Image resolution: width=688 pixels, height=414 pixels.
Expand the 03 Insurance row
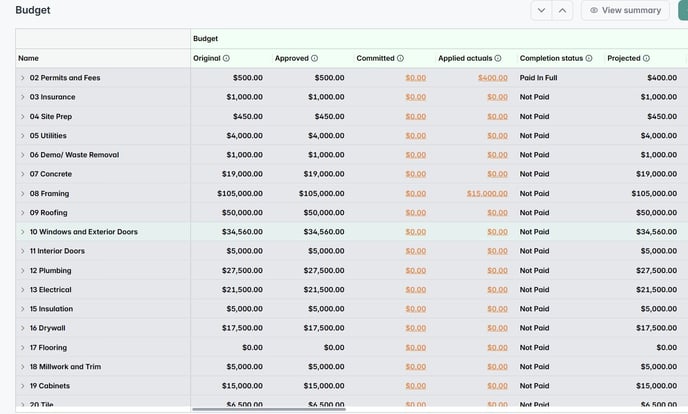pos(22,97)
